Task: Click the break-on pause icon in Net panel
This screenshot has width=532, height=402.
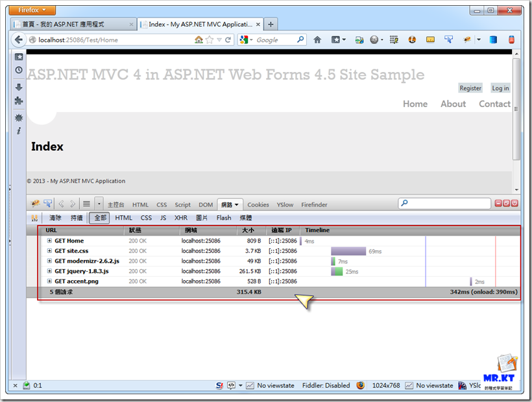Action: (x=34, y=218)
